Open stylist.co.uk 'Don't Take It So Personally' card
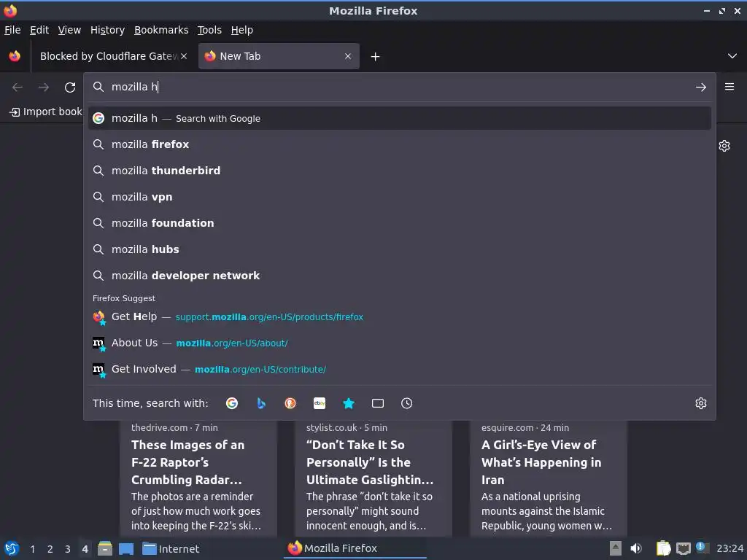Image resolution: width=747 pixels, height=560 pixels. click(373, 478)
